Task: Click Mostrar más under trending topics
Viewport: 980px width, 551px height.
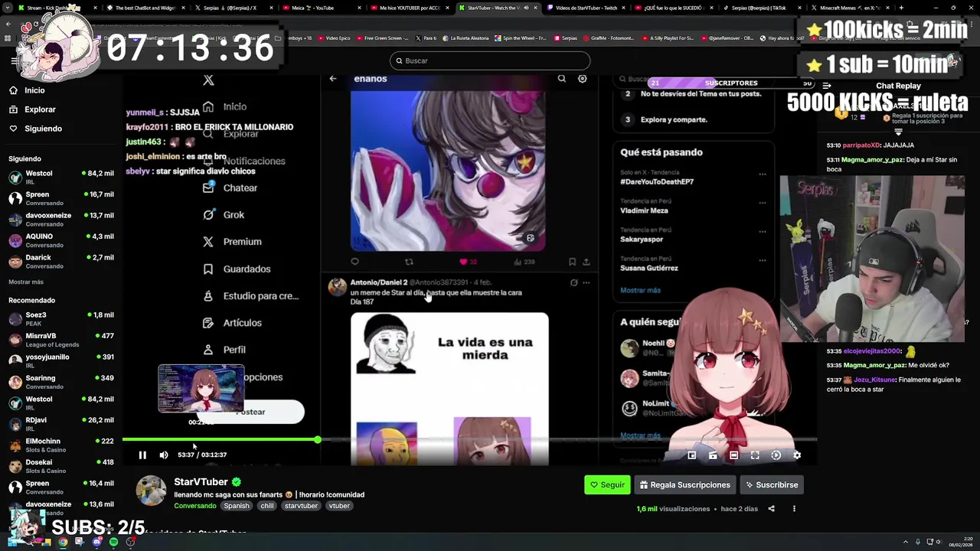Action: 640,290
